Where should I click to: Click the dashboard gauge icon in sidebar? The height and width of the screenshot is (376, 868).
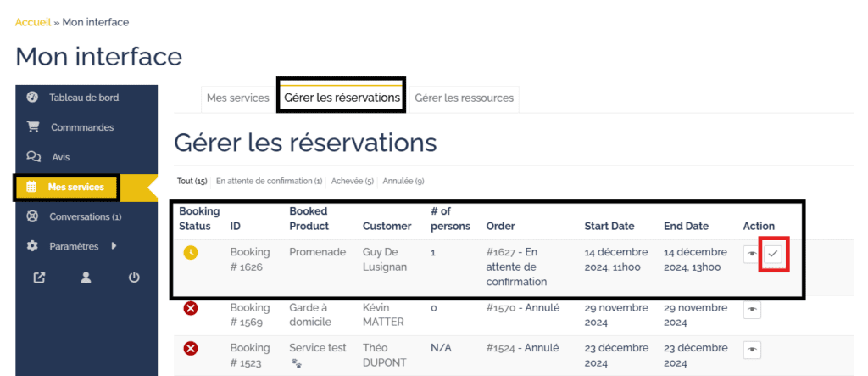[x=33, y=98]
